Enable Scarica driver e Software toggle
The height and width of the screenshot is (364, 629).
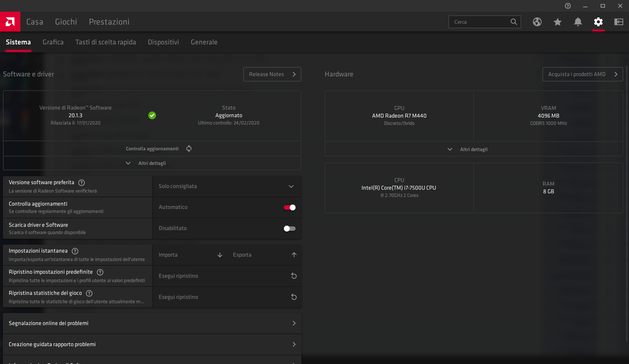pyautogui.click(x=290, y=229)
